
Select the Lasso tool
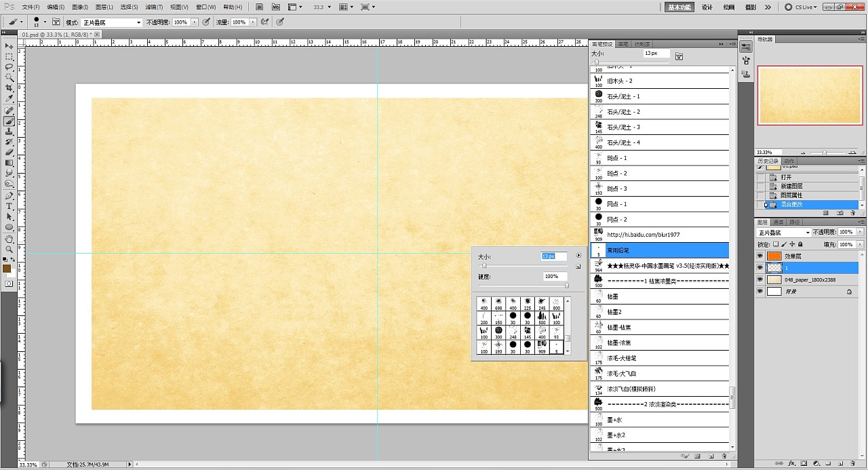[x=9, y=67]
